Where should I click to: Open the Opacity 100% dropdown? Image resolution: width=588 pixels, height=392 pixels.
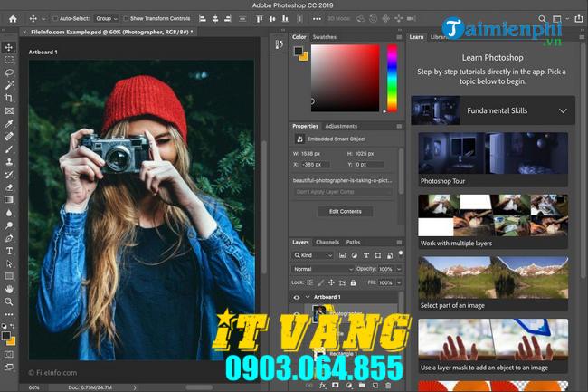399,269
